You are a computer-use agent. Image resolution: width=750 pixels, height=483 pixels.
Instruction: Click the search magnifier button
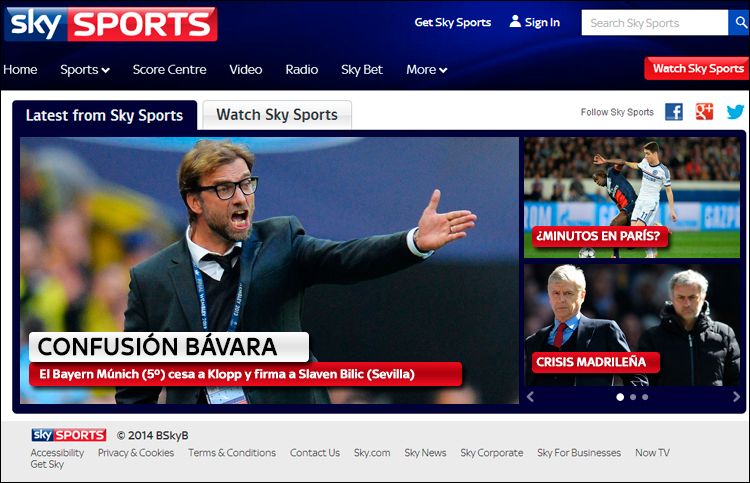[739, 22]
